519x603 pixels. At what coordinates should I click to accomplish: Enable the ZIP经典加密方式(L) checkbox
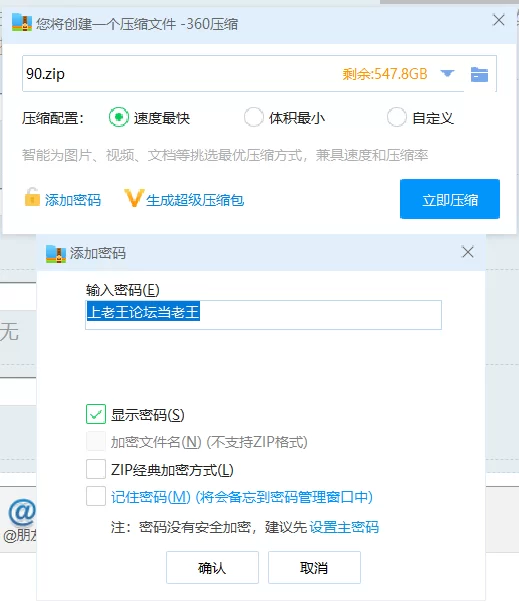[96, 469]
